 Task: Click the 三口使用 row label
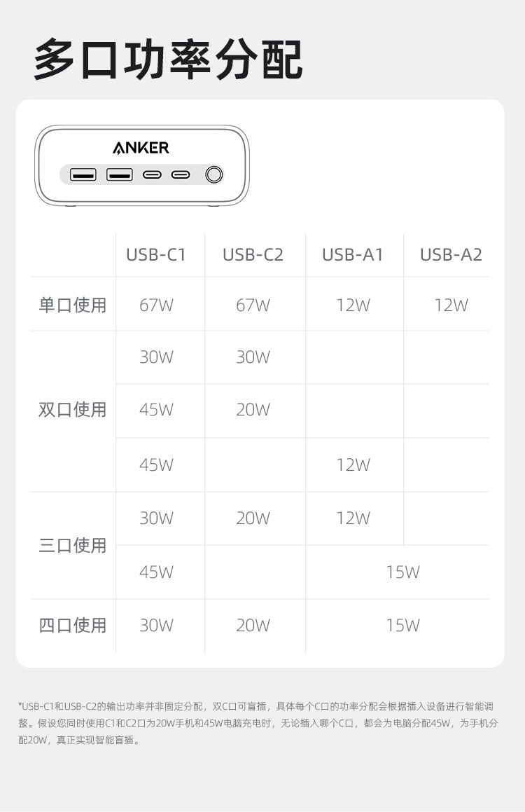[72, 546]
